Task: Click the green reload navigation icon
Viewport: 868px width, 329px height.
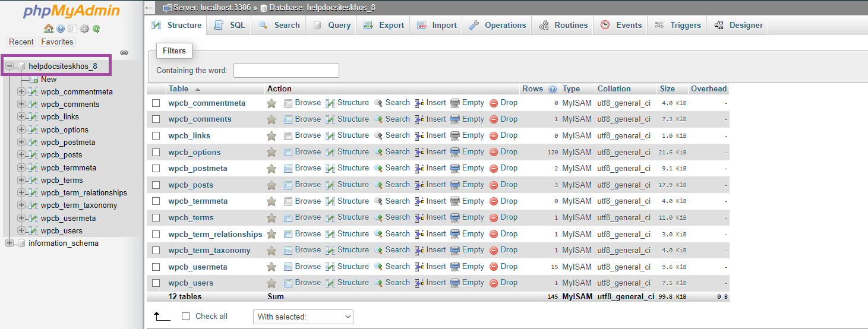Action: [x=96, y=29]
